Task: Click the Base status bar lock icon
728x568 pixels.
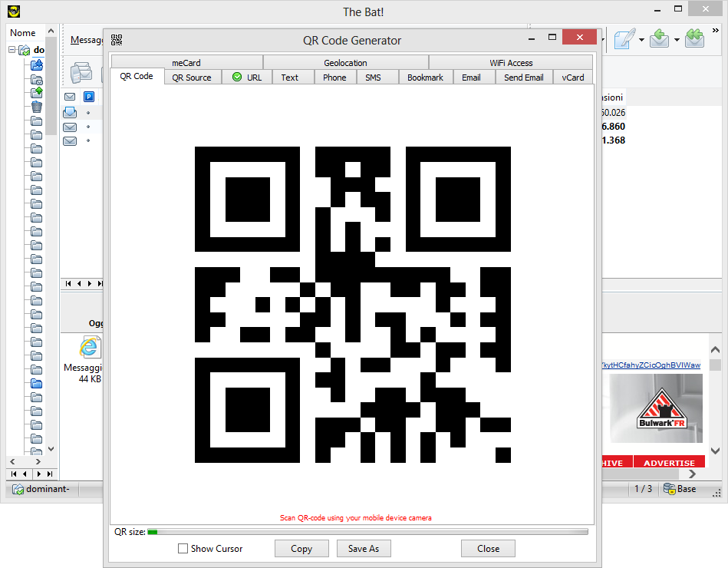Action: click(669, 489)
